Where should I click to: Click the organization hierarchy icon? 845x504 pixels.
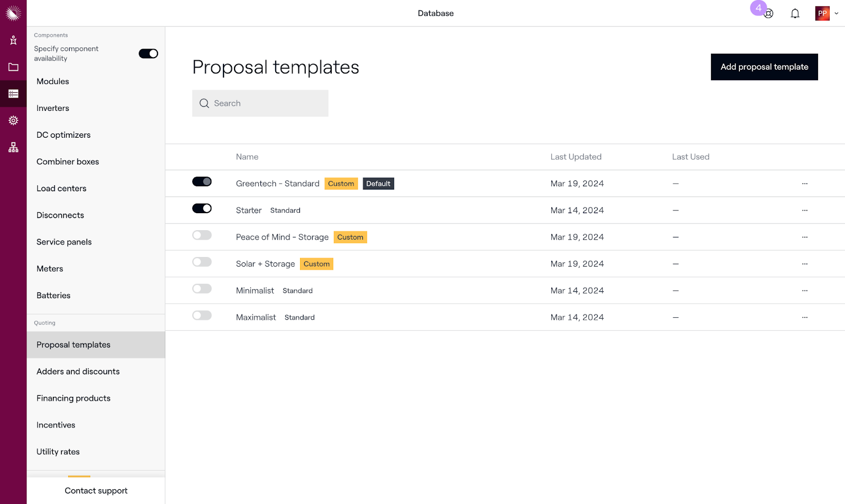click(13, 147)
